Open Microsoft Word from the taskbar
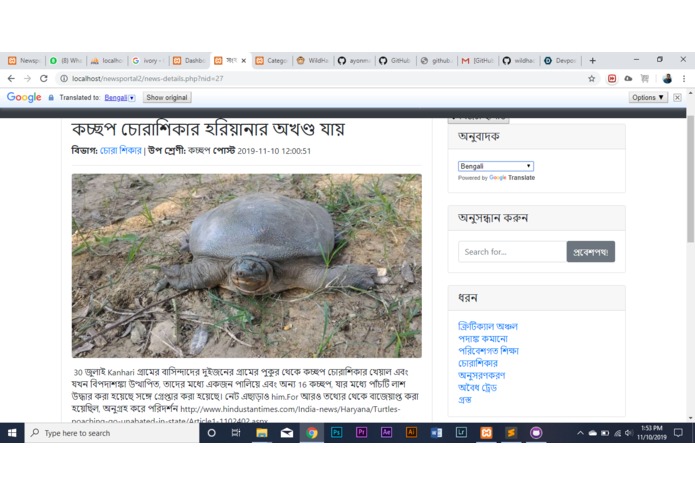The height and width of the screenshot is (494, 695). point(436,432)
